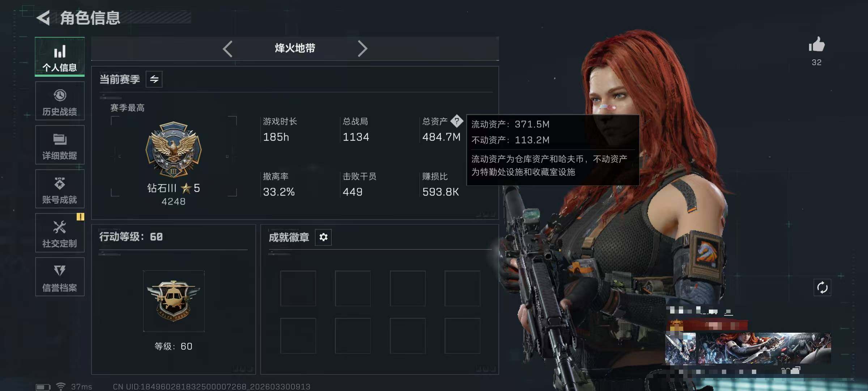Select the 详细数据 sidebar icon

click(x=60, y=145)
